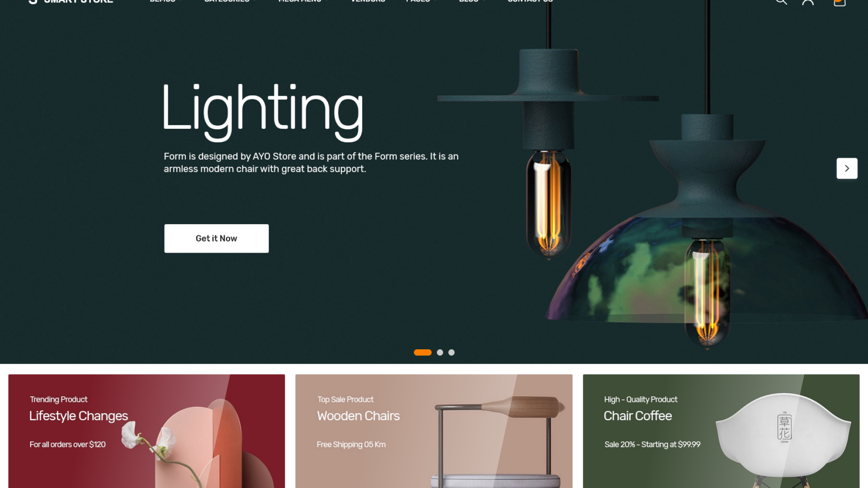Open the Wooden Chairs promo banner

point(434,431)
